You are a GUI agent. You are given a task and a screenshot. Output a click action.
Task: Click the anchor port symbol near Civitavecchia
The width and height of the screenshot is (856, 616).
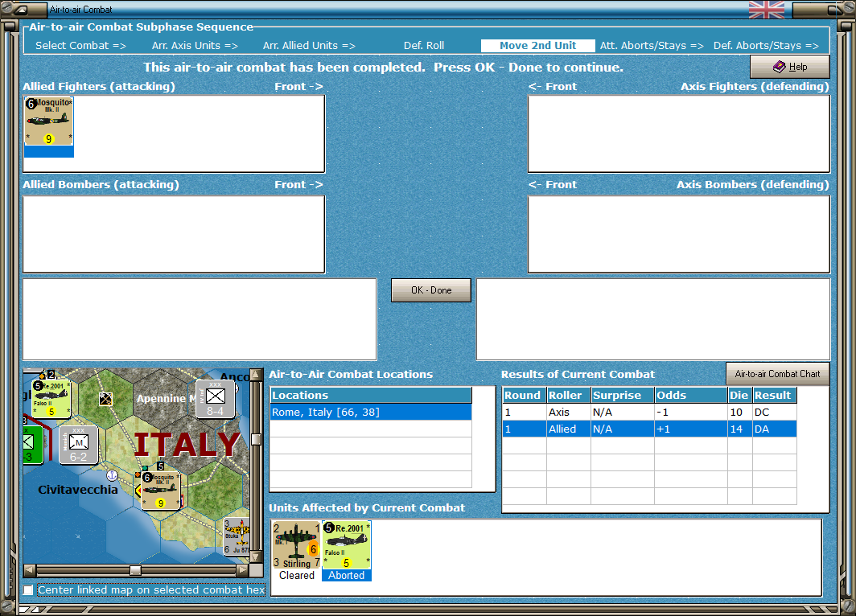click(x=112, y=475)
